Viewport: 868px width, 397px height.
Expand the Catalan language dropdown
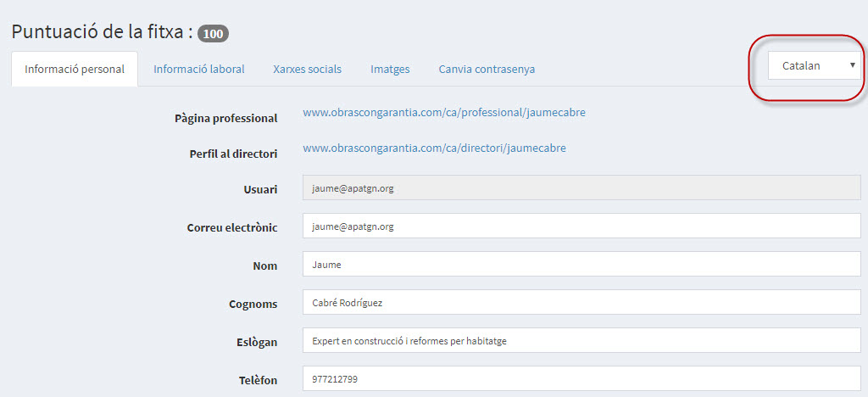point(814,65)
